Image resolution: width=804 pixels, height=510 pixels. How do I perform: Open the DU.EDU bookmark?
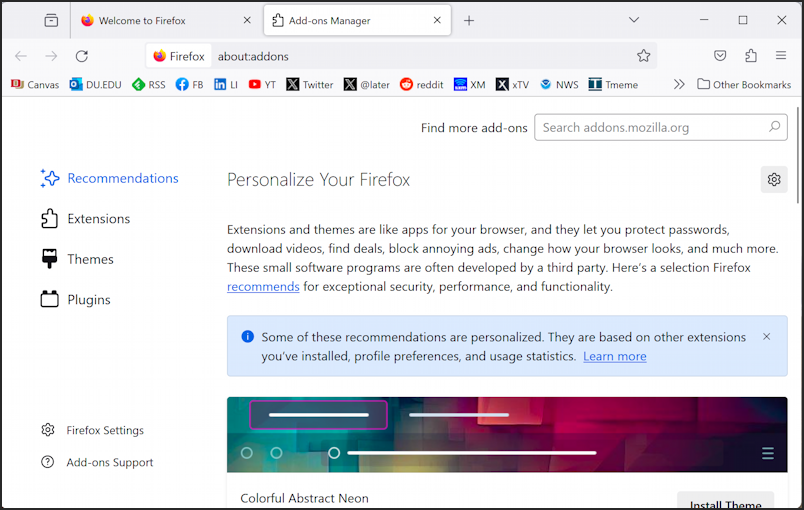tap(96, 85)
